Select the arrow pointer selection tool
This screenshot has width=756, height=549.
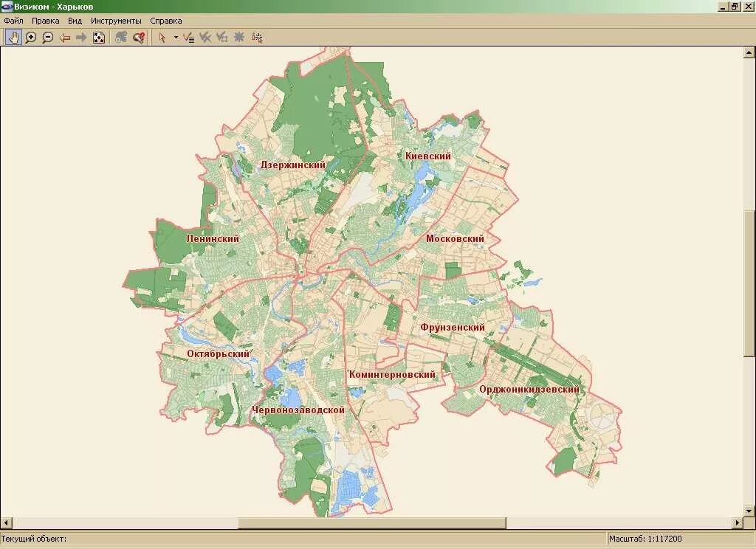[162, 37]
